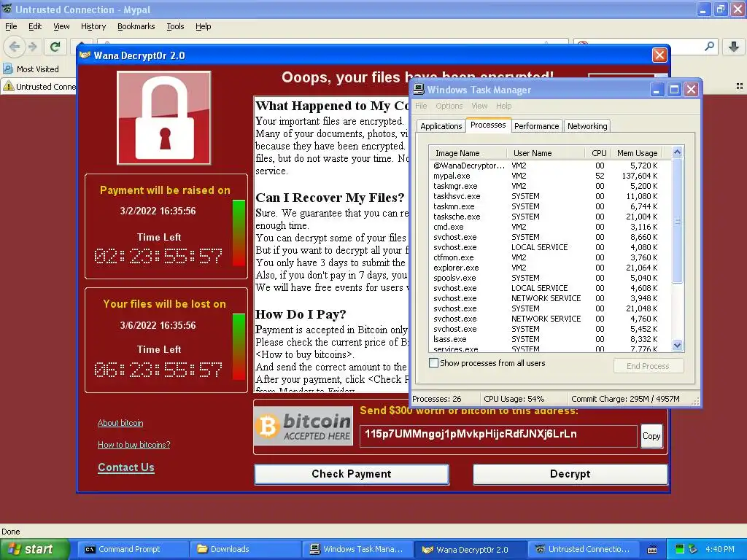Switch to the Processes tab
The height and width of the screenshot is (560, 747).
tap(488, 125)
